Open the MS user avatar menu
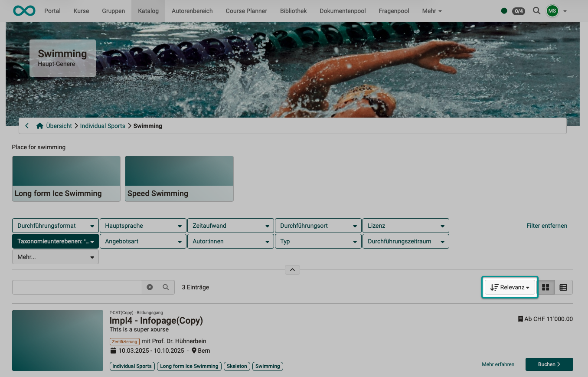Viewport: 588px width, 377px height. 552,11
